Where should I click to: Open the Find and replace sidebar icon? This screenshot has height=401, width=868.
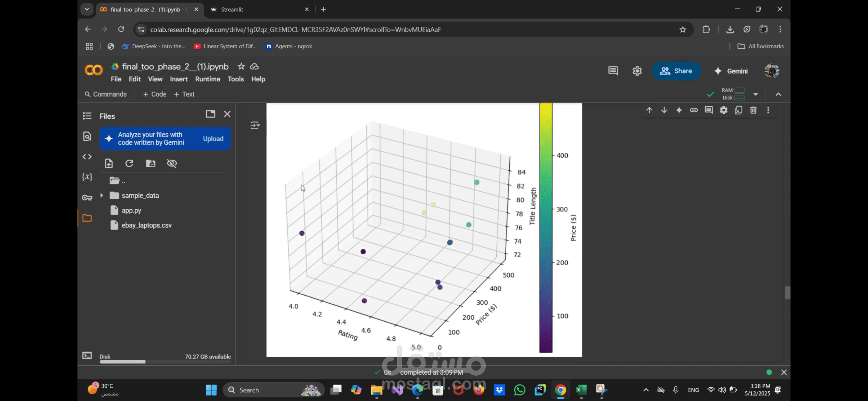pos(87,136)
